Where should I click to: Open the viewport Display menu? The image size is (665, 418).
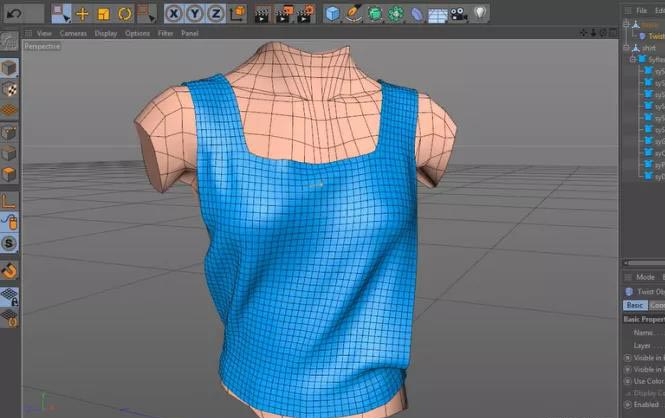(106, 33)
